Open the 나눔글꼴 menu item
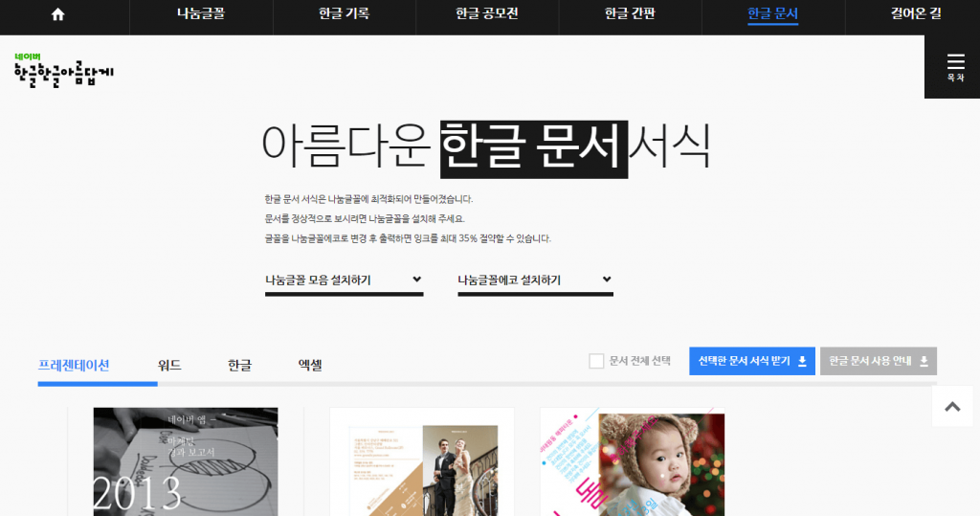 click(201, 13)
